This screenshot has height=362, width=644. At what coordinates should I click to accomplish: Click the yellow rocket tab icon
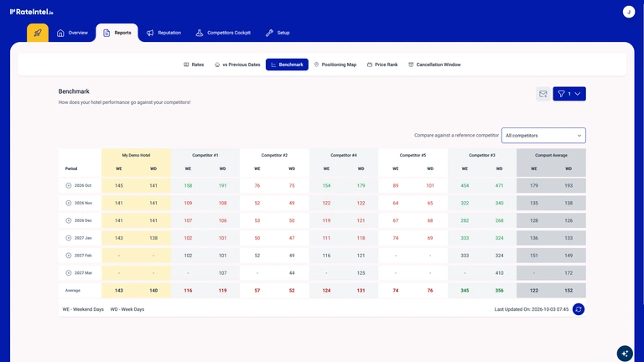(x=38, y=33)
